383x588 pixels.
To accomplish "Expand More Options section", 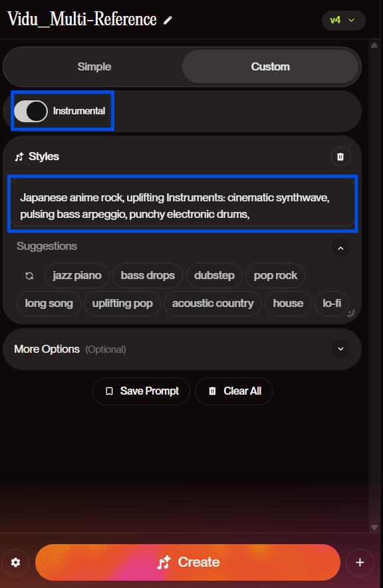I will (340, 349).
